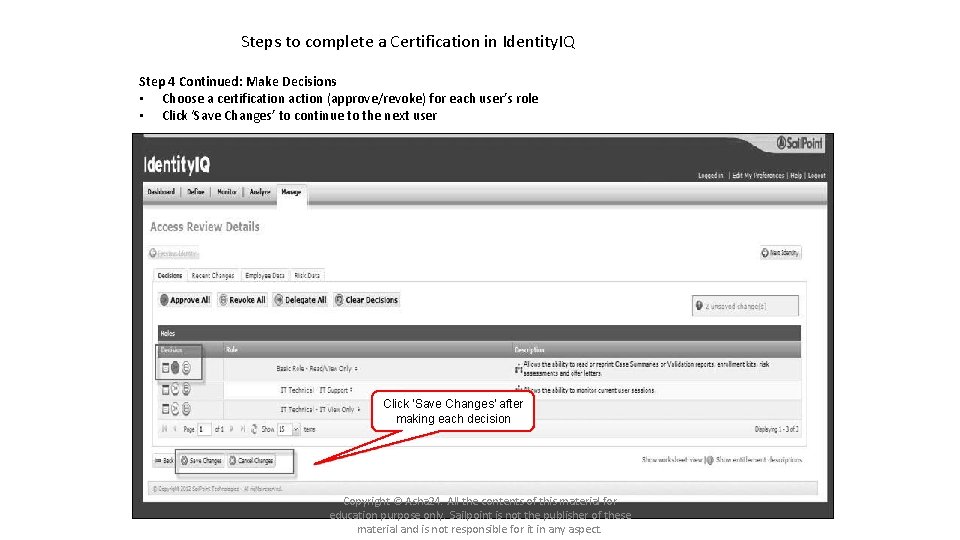This screenshot has width=960, height=540.
Task: Go to next page of roles grid
Action: pos(231,429)
